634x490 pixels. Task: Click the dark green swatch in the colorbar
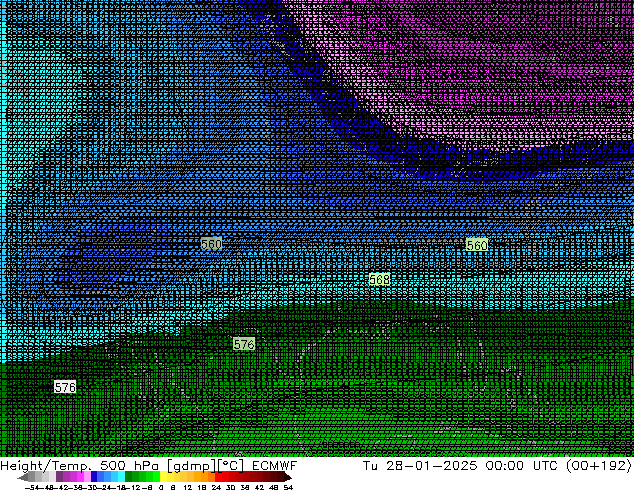[x=129, y=477]
